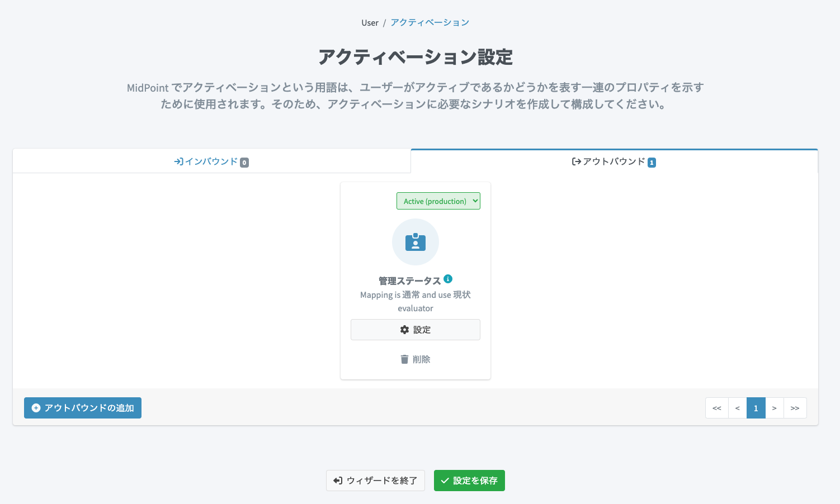Go to the next page with >
840x504 pixels.
tap(775, 408)
